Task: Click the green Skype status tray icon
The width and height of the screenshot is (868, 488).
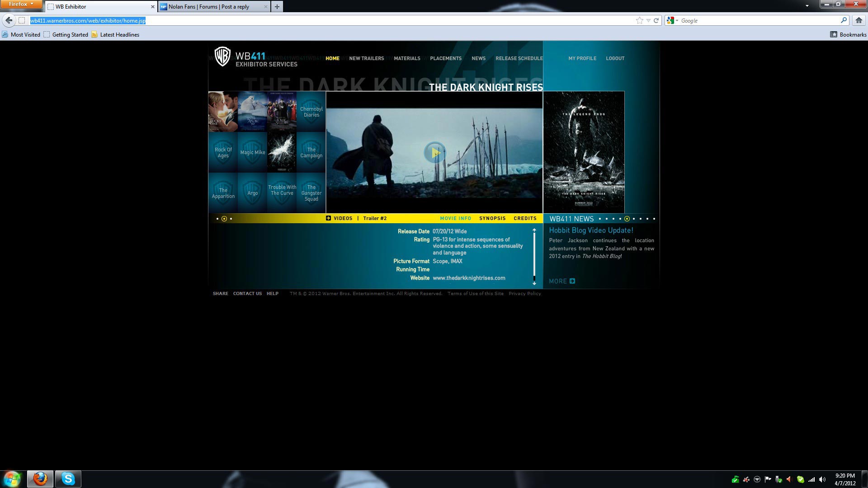Action: [x=800, y=479]
